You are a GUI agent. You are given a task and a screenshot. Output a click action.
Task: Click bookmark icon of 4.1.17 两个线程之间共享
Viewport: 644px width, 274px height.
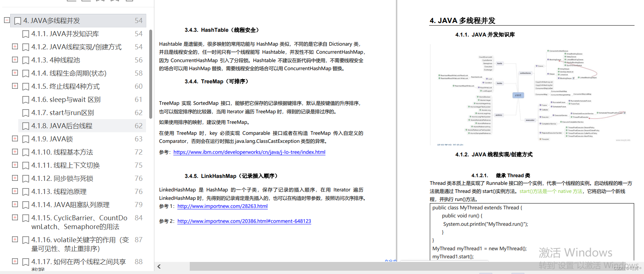coord(26,262)
